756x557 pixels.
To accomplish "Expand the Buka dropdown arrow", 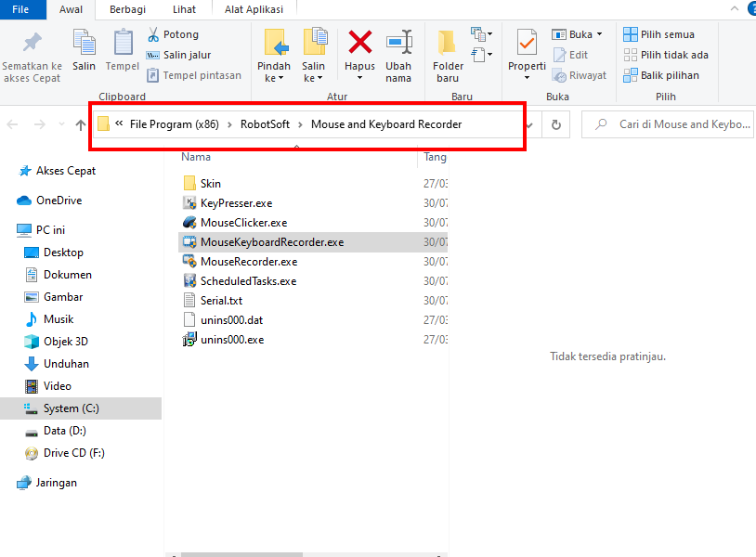I will (600, 34).
